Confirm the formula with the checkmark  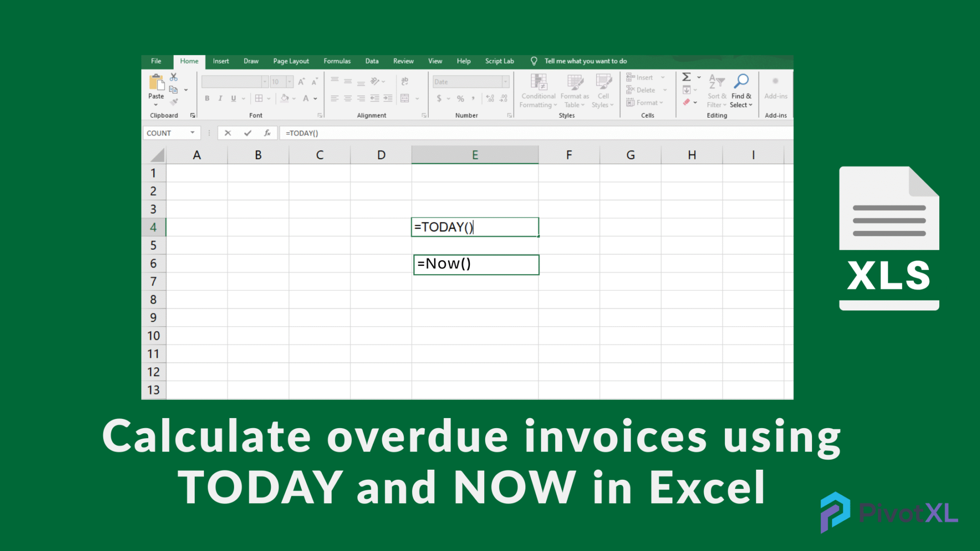(x=247, y=132)
